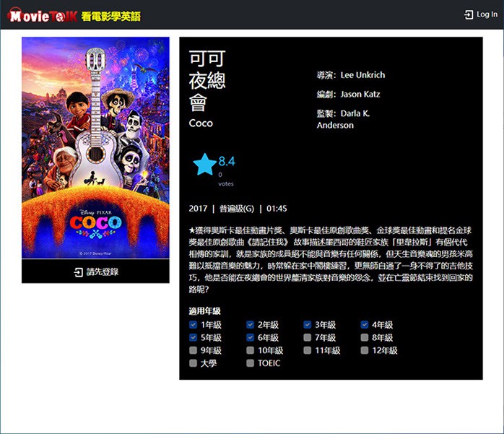This screenshot has width=504, height=434.
Task: Click the 8.4 rating score
Action: [227, 161]
